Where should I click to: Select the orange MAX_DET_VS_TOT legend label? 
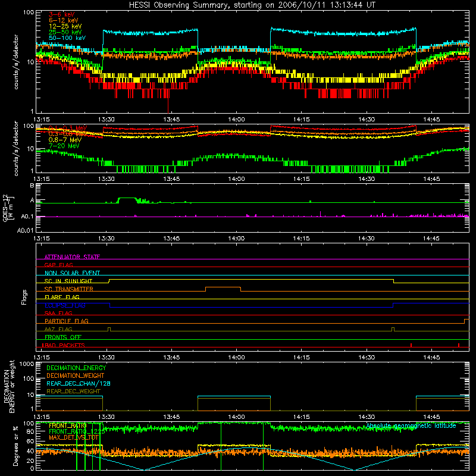74,437
